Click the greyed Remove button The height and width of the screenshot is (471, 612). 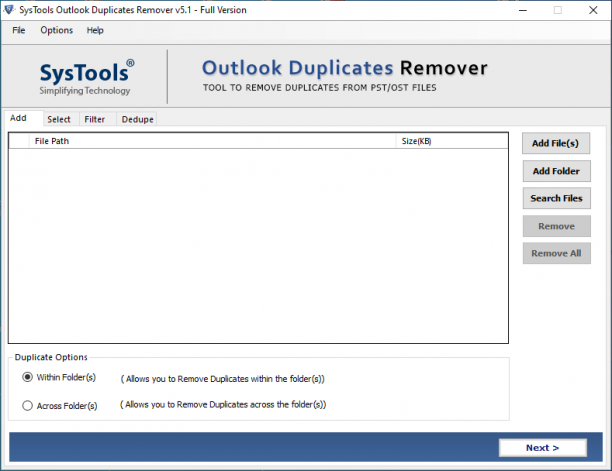pos(556,226)
